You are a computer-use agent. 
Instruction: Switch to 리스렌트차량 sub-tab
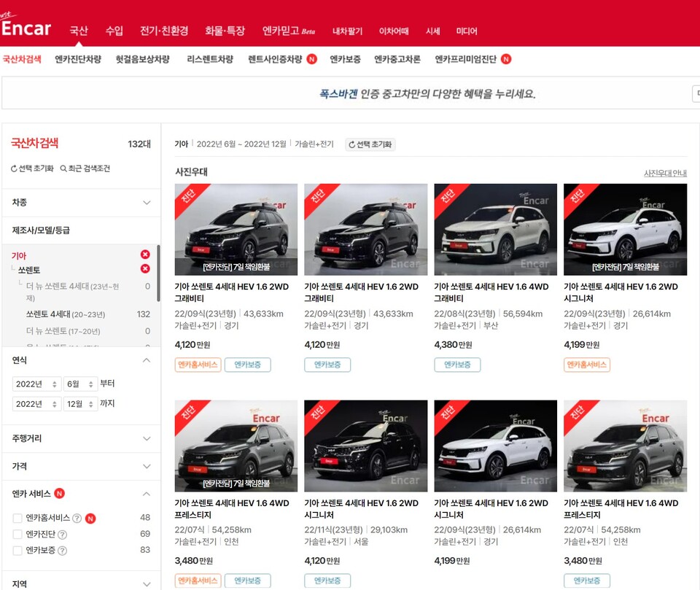coord(210,59)
